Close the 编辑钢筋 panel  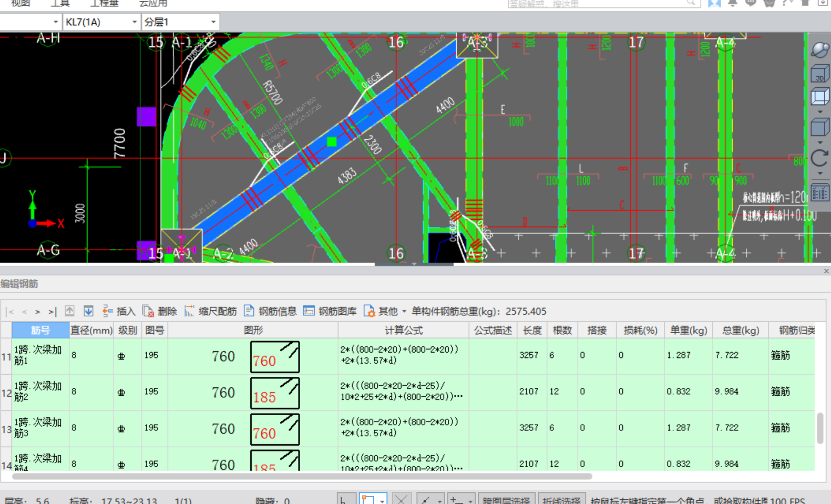pyautogui.click(x=826, y=271)
